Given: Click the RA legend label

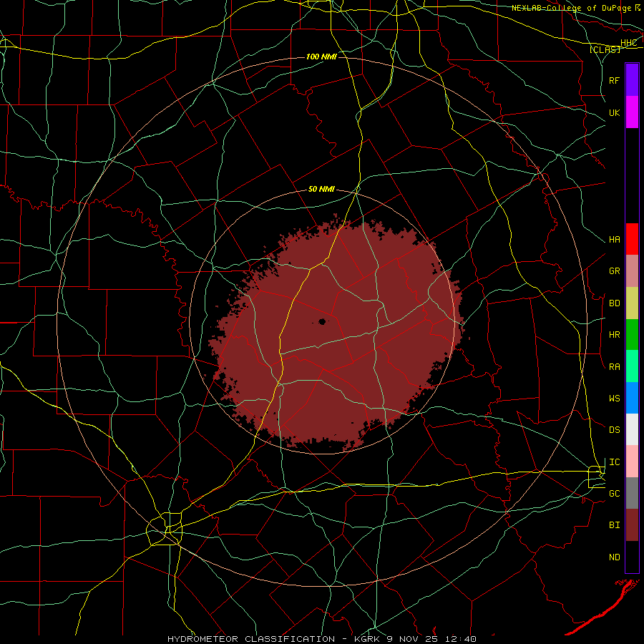Looking at the screenshot, I should [614, 367].
